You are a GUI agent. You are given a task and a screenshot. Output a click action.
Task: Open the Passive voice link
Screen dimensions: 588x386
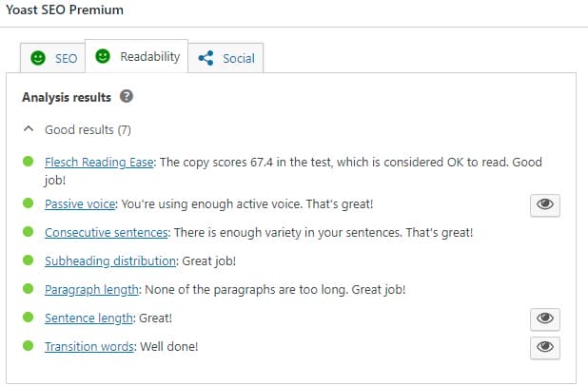click(x=80, y=204)
